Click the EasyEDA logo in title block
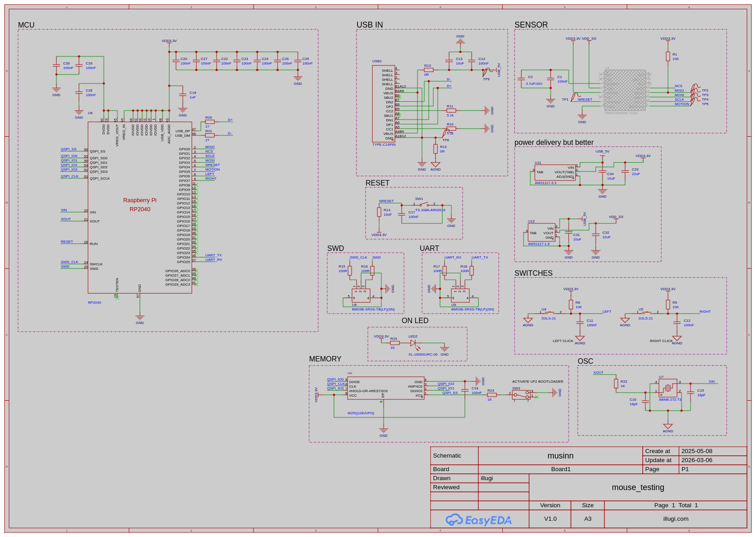The width and height of the screenshot is (756, 537). click(x=480, y=518)
